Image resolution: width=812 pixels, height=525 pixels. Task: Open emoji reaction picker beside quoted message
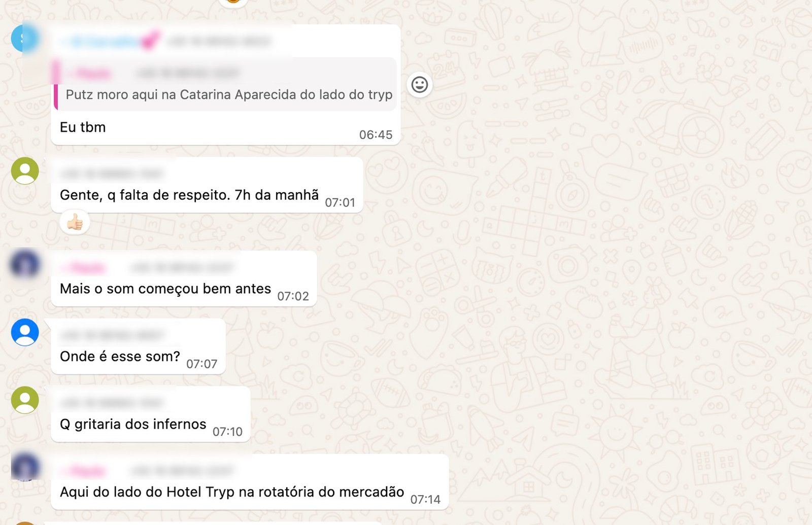click(x=420, y=85)
